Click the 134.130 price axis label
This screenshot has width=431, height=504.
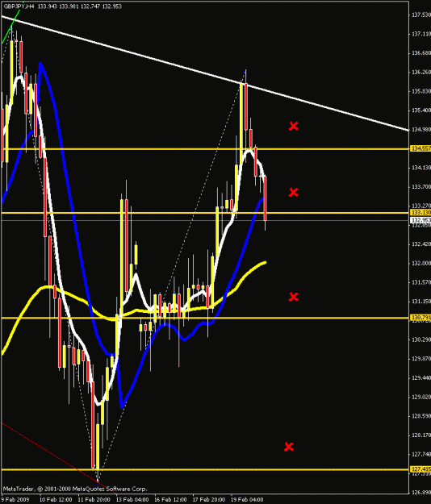point(421,168)
